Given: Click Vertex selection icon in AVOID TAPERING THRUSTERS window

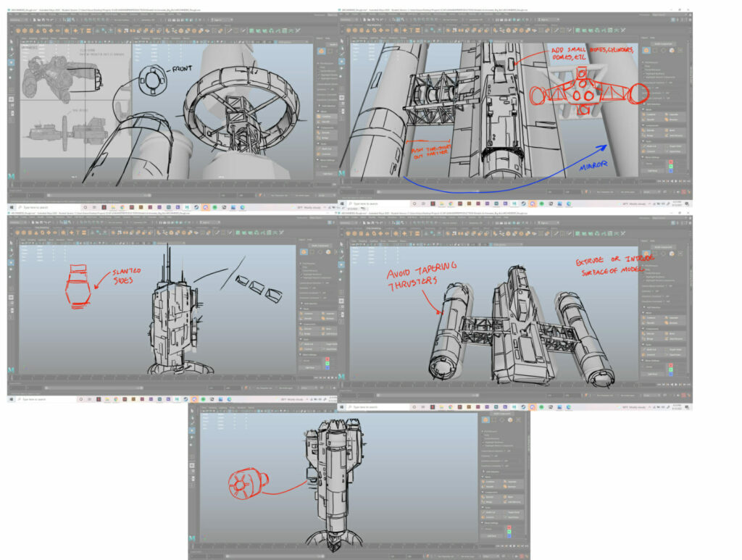Looking at the screenshot, I should (x=655, y=254).
